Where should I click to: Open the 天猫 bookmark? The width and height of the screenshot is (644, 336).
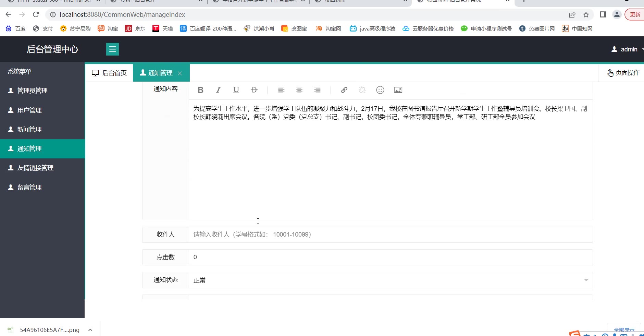coord(163,28)
